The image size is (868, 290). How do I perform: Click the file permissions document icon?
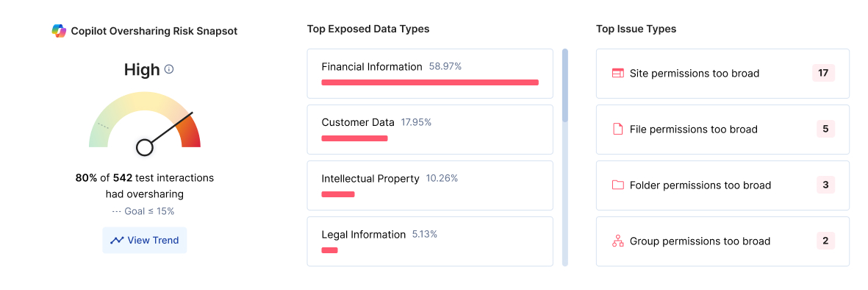(x=618, y=130)
